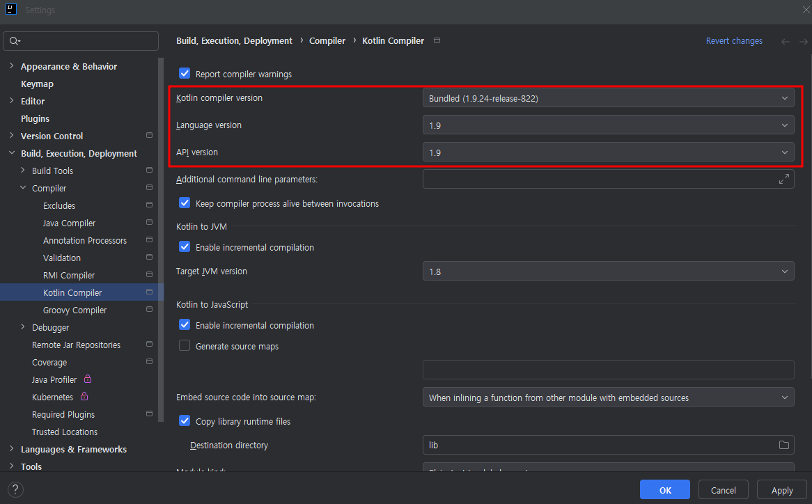Click the OK button

pyautogui.click(x=665, y=490)
